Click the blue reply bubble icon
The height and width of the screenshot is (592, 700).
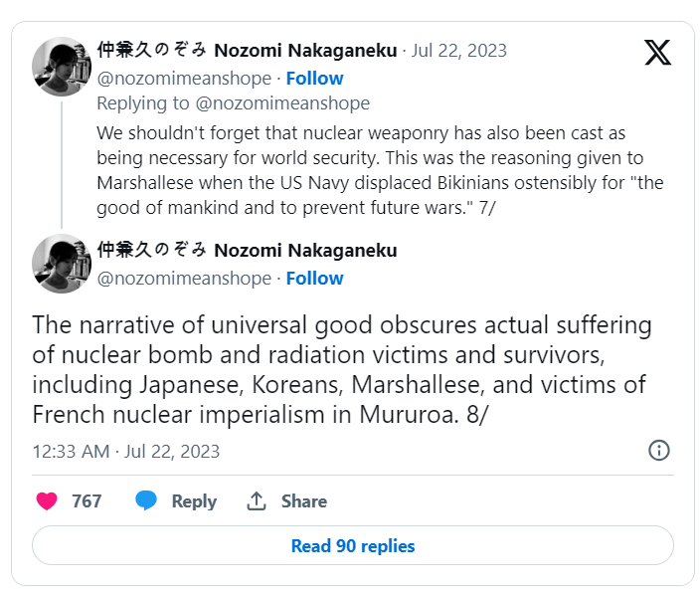pyautogui.click(x=146, y=501)
